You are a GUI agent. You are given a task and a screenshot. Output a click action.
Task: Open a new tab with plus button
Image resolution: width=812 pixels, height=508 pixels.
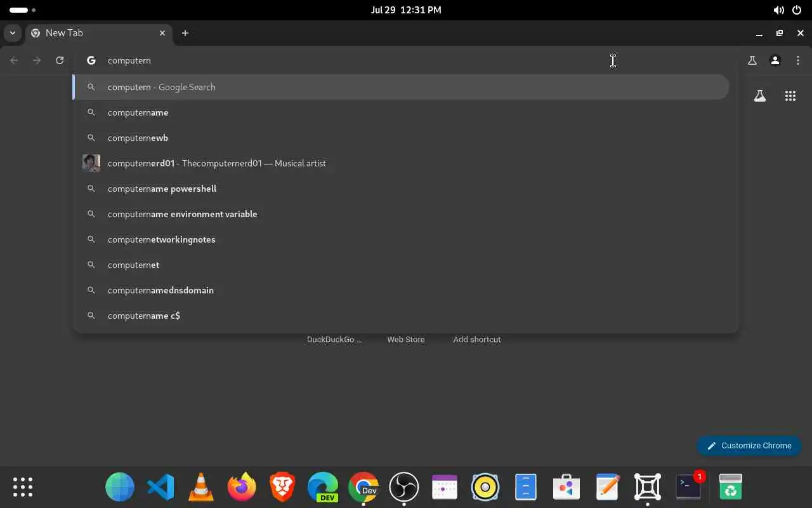tap(185, 33)
